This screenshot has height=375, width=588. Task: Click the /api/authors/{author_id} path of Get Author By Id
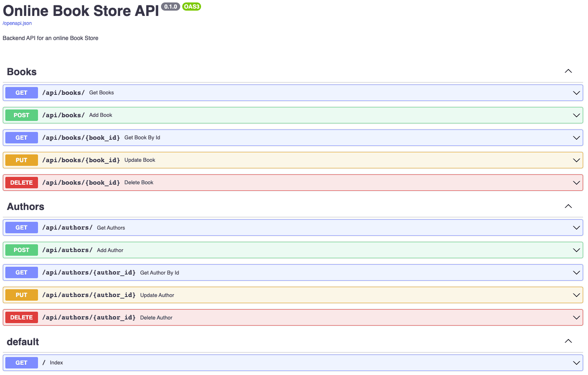coord(89,272)
